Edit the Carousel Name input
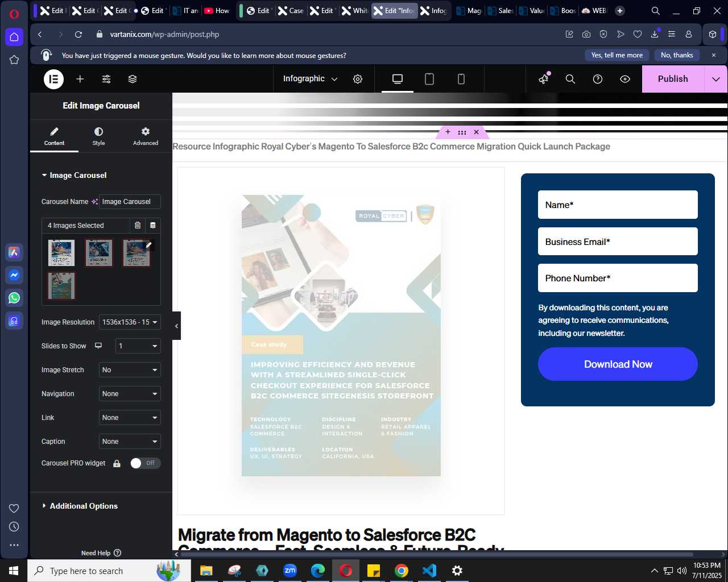The image size is (728, 582). pos(130,202)
